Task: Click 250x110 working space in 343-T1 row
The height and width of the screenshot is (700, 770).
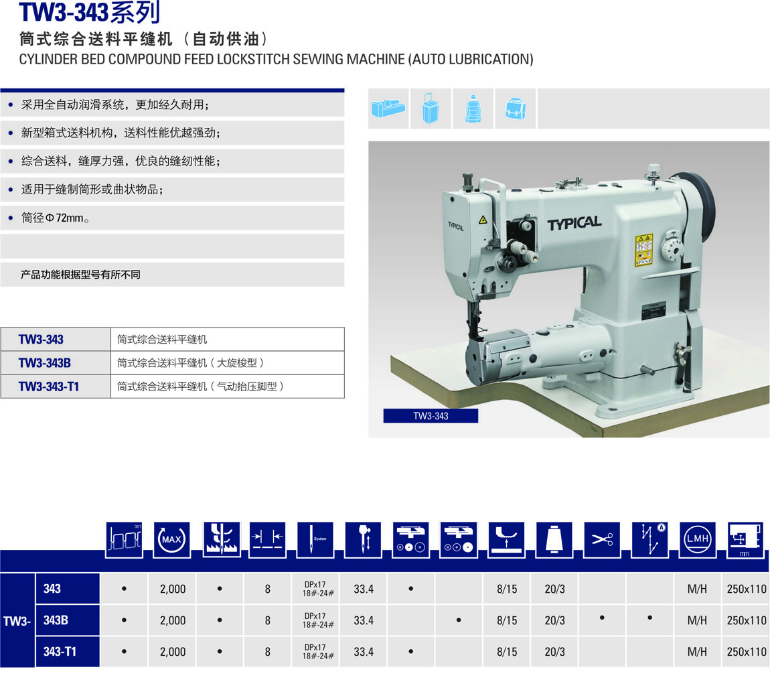Action: [x=747, y=652]
